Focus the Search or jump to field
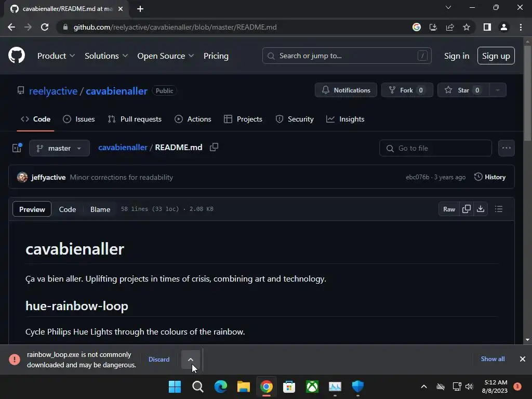This screenshot has width=532, height=399. [x=347, y=56]
